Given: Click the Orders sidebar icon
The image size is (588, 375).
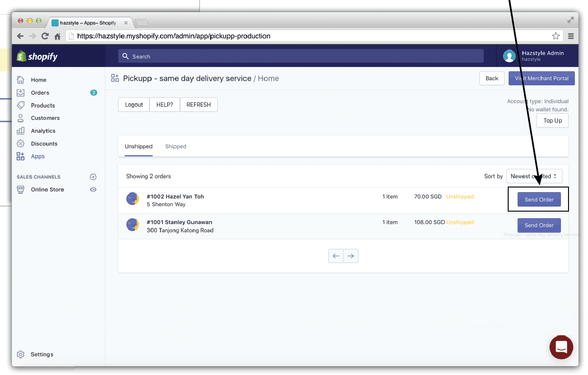Looking at the screenshot, I should (x=20, y=92).
